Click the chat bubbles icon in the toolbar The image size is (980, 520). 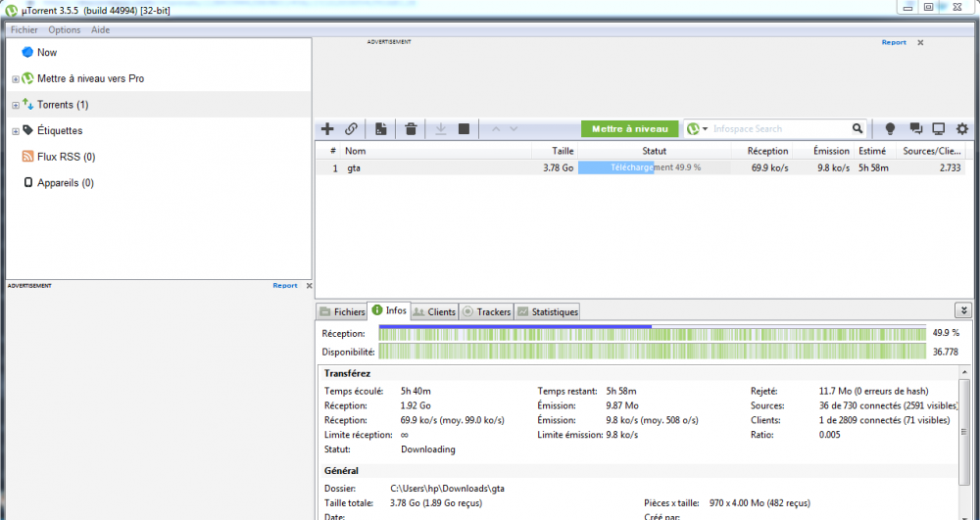coord(915,129)
